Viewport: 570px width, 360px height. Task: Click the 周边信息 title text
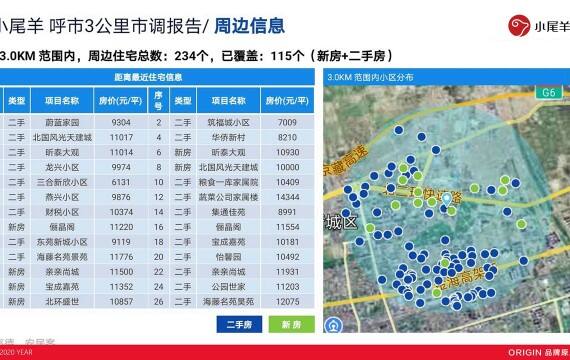pos(249,26)
